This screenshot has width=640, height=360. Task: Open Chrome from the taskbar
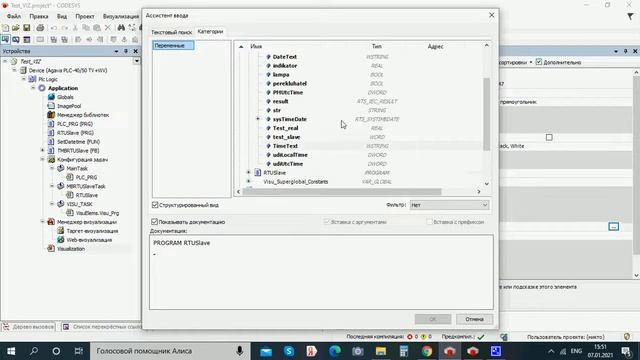[x=427, y=351]
